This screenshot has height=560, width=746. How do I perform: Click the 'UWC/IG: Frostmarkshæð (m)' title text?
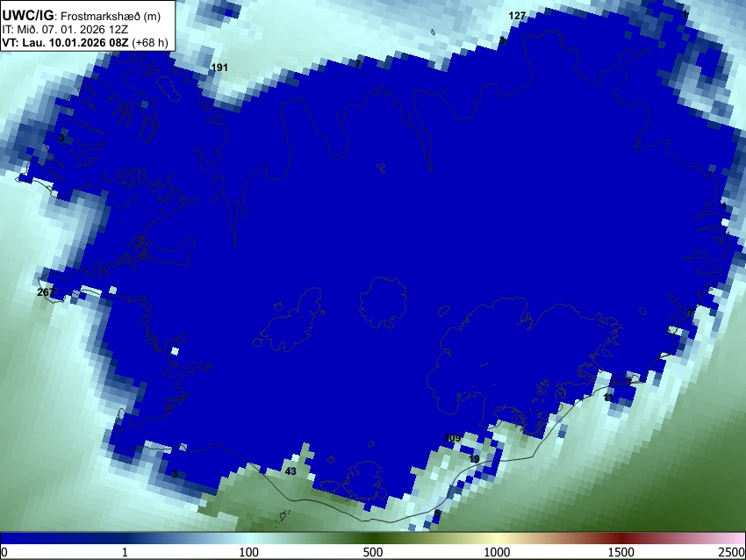pyautogui.click(x=82, y=16)
